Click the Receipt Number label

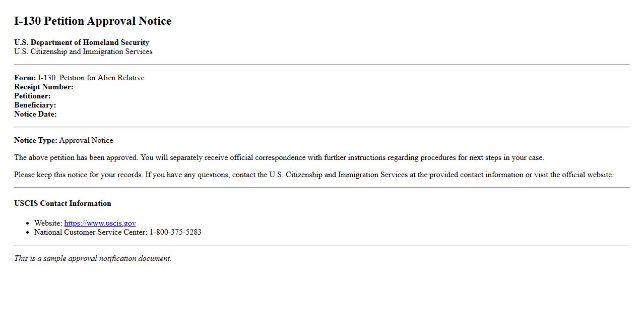(44, 87)
